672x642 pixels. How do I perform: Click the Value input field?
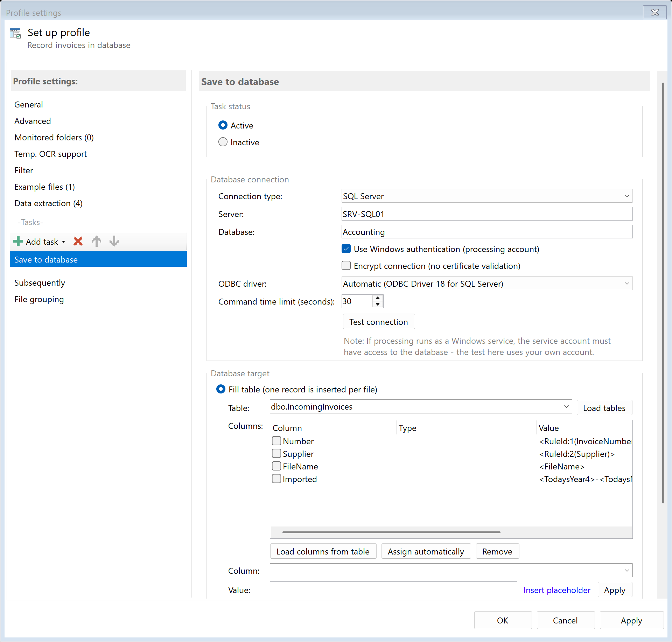[x=393, y=589]
